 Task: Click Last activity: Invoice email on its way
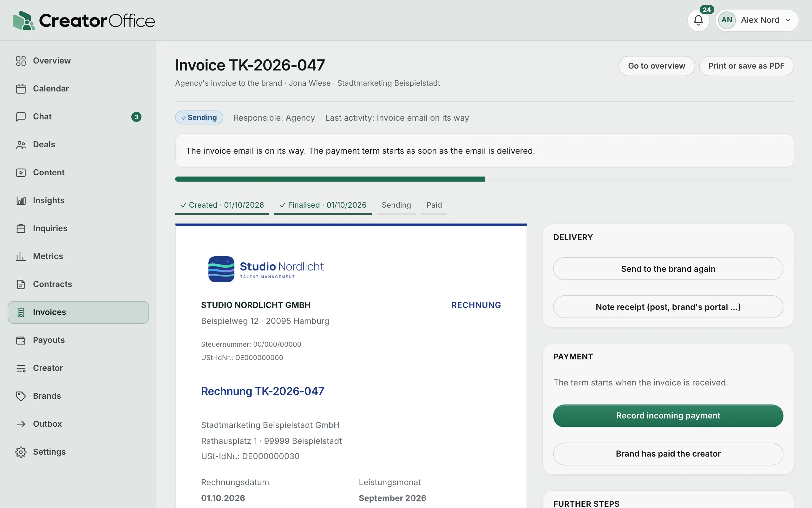(x=397, y=118)
